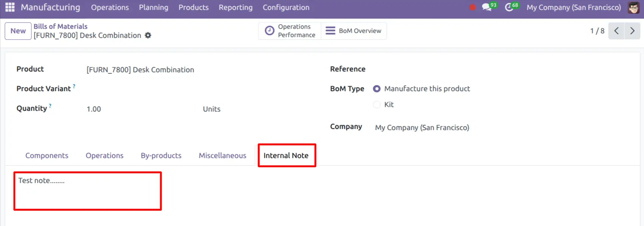Click the red recording indicator icon
The height and width of the screenshot is (226, 644).
pos(472,7)
